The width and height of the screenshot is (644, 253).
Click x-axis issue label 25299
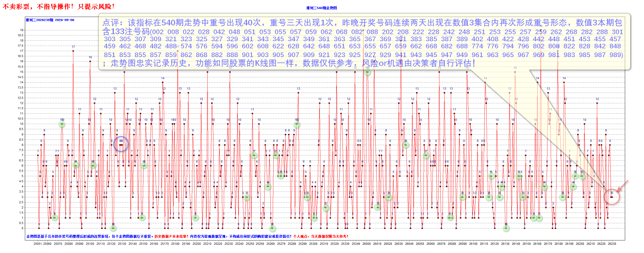[x=303, y=244]
